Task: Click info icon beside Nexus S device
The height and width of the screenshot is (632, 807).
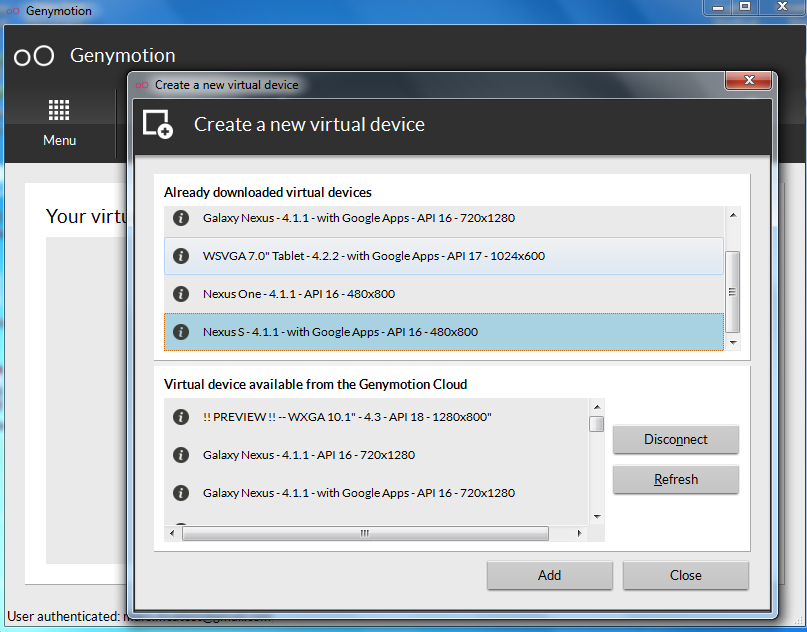Action: click(x=181, y=332)
